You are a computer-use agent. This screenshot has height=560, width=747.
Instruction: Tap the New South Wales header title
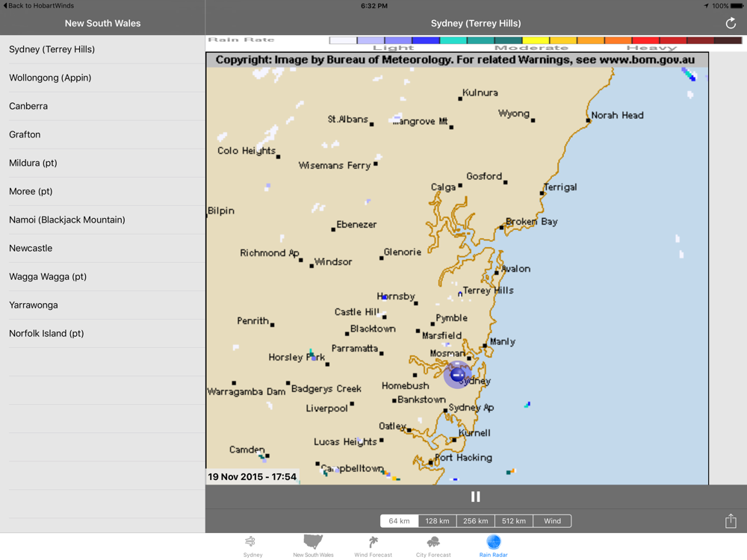click(102, 23)
